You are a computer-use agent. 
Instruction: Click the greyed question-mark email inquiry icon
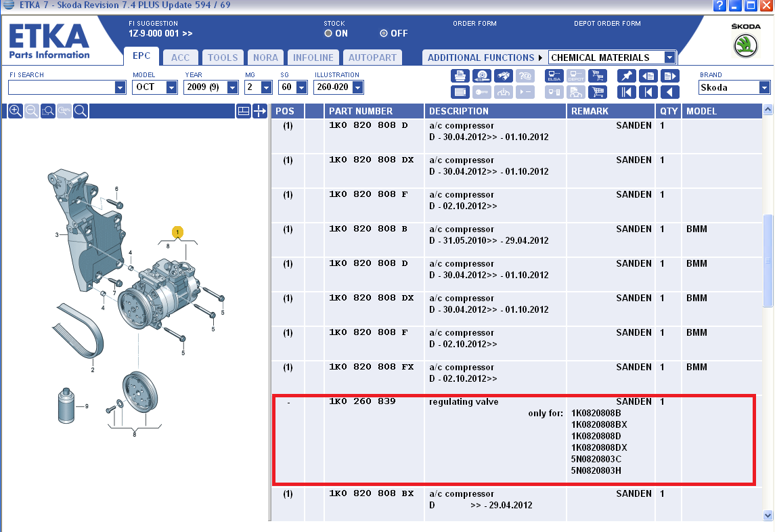click(525, 76)
